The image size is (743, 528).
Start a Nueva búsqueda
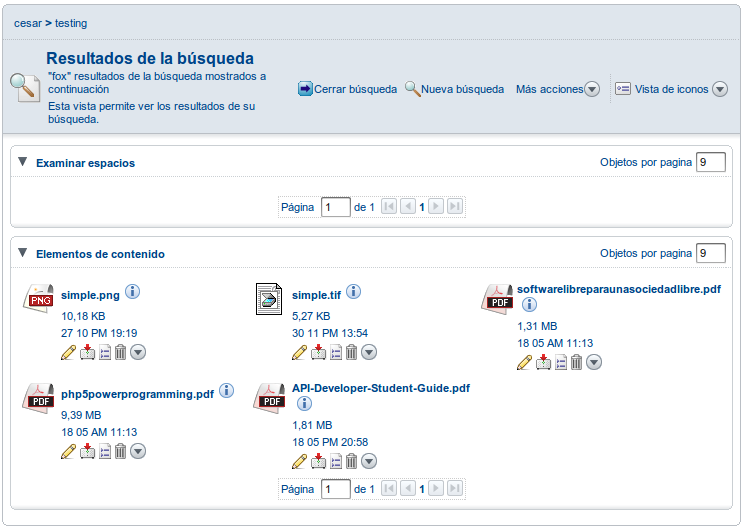point(454,89)
